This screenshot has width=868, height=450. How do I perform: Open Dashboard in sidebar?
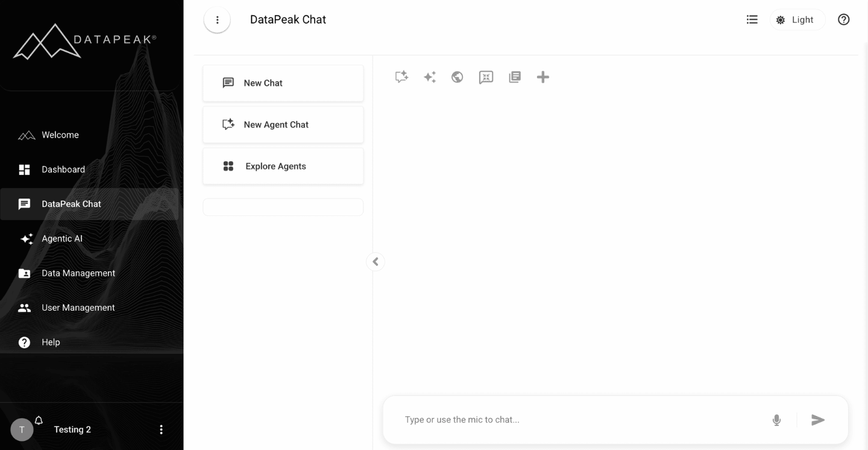tap(89, 170)
